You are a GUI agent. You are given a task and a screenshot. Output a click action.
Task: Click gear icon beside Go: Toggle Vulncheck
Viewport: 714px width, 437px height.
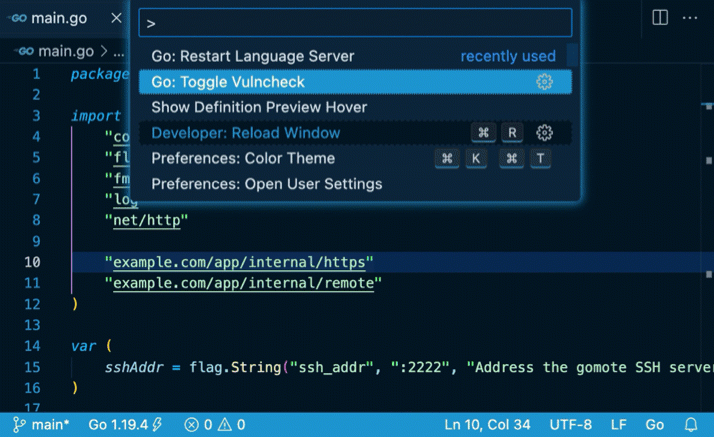coord(544,82)
